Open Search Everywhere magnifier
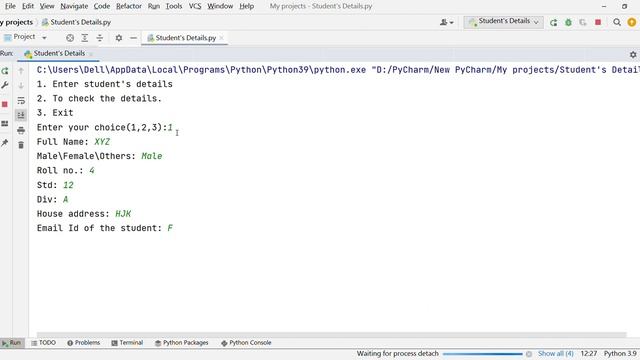The width and height of the screenshot is (640, 360). click(617, 22)
